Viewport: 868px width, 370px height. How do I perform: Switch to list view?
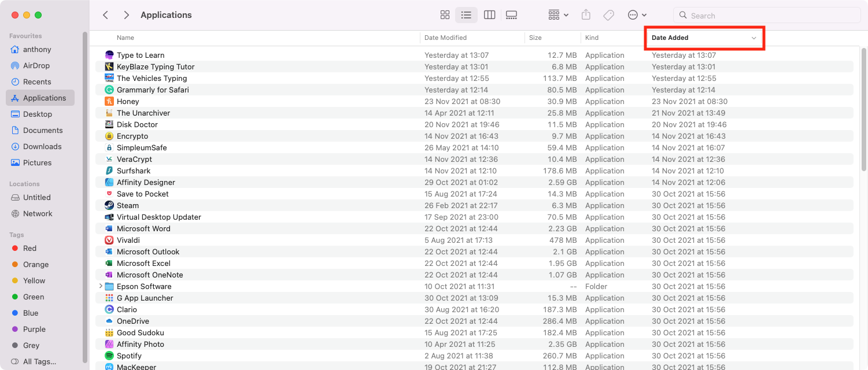466,15
